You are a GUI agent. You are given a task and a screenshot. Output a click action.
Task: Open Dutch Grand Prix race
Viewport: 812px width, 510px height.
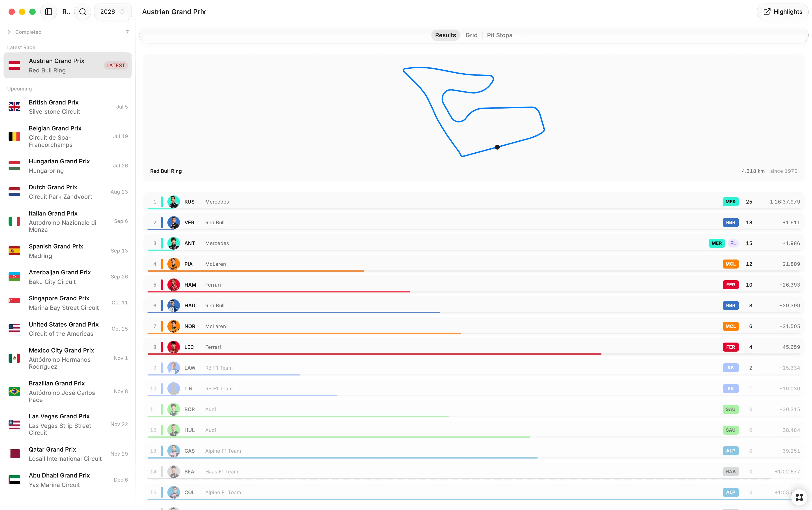click(68, 192)
